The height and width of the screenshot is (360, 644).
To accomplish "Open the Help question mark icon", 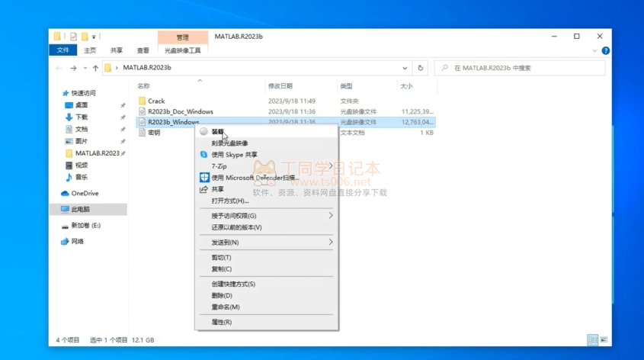I will tap(605, 50).
